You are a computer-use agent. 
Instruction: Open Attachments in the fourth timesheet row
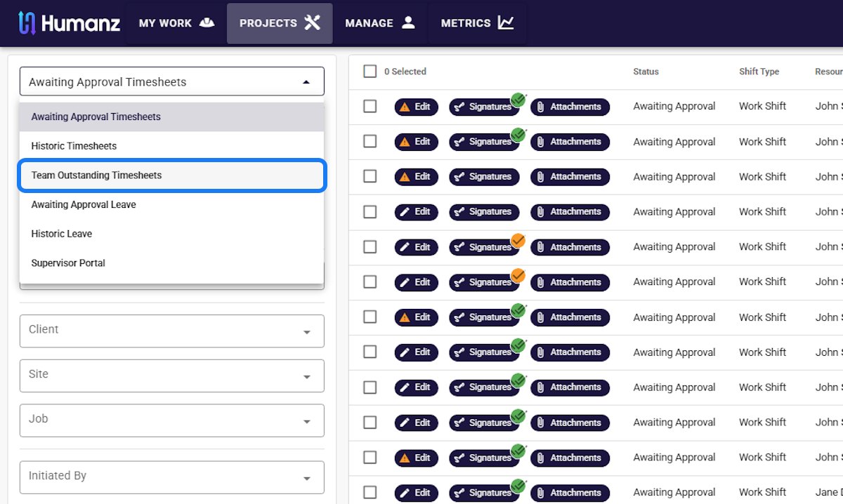[570, 212]
